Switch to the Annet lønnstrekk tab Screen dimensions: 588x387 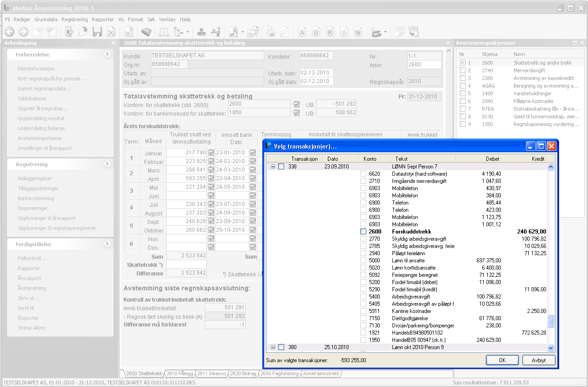click(321, 373)
